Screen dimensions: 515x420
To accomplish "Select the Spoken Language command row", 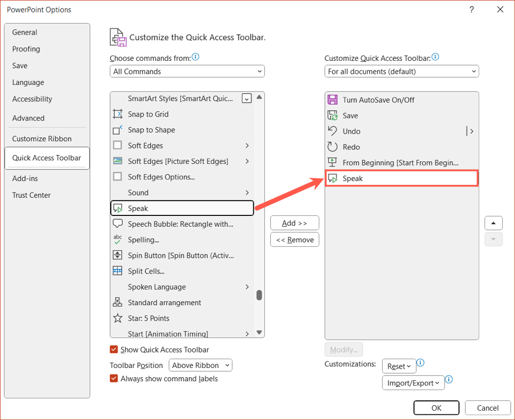I will [x=182, y=287].
